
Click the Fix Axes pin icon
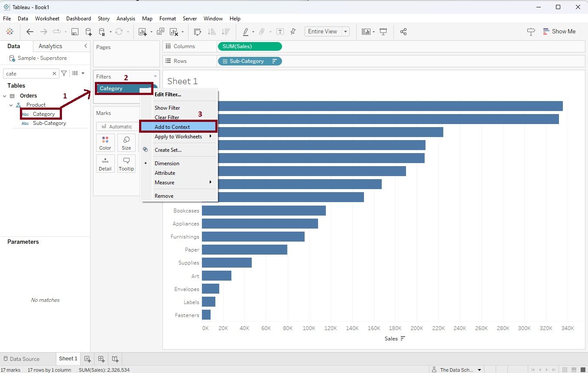click(293, 32)
